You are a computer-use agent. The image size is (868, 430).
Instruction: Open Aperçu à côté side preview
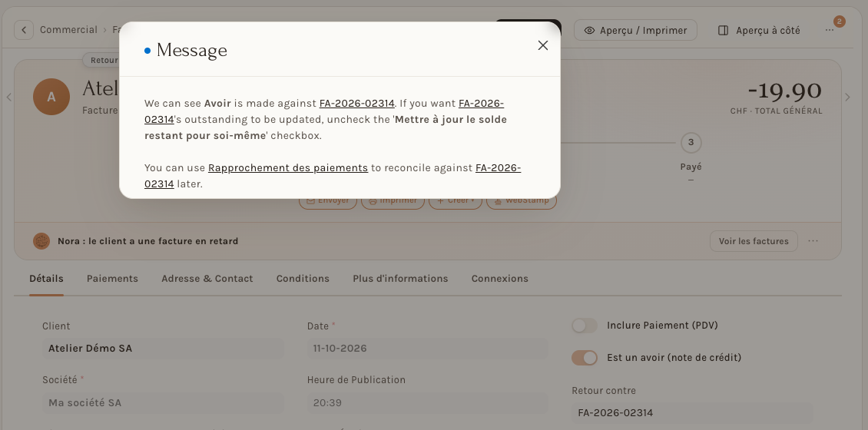click(759, 31)
